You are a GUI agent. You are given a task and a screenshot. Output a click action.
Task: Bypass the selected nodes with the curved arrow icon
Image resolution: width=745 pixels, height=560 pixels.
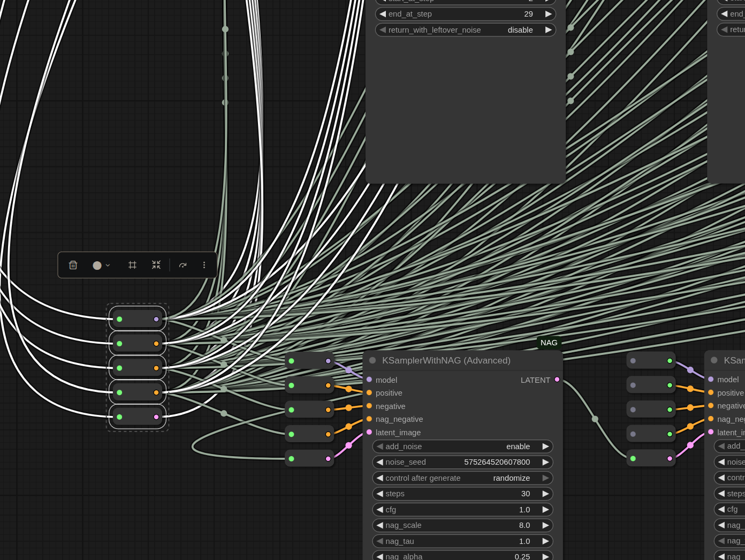click(x=183, y=265)
